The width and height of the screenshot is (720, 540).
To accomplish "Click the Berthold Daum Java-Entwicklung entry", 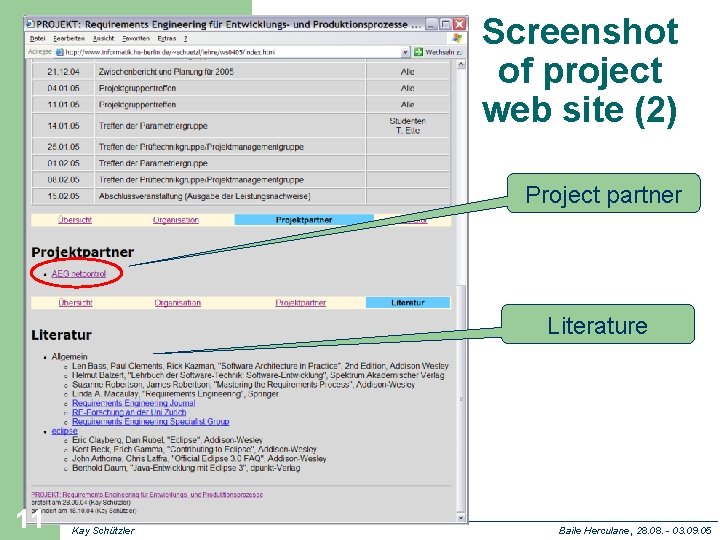I will tap(186, 468).
